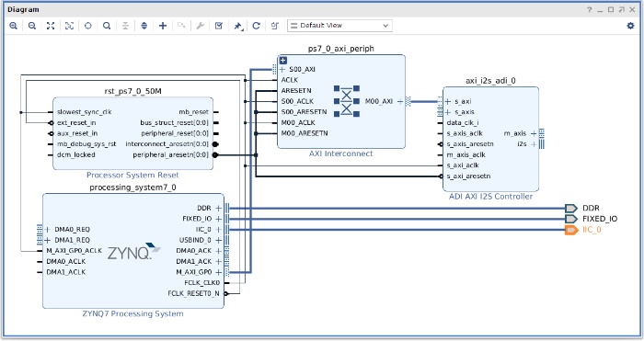
Task: Click the optimize routing toolbar icon
Action: pos(275,26)
